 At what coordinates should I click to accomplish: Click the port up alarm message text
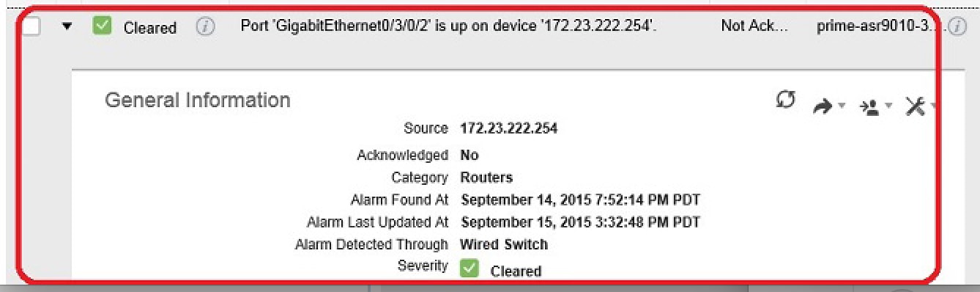(x=448, y=26)
